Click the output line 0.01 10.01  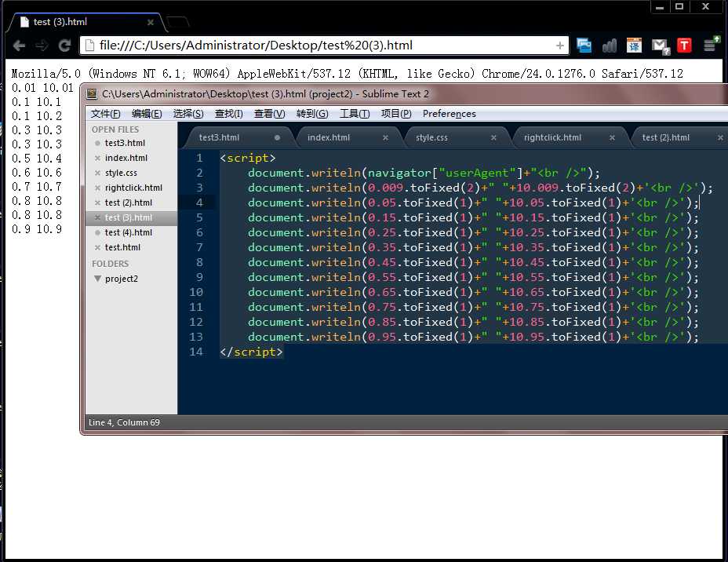pos(42,88)
